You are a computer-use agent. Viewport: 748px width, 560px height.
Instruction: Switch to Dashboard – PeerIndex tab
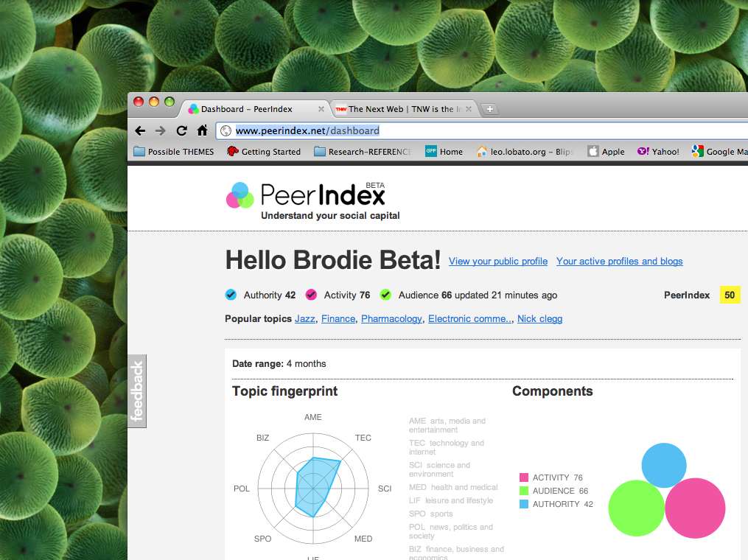[253, 109]
